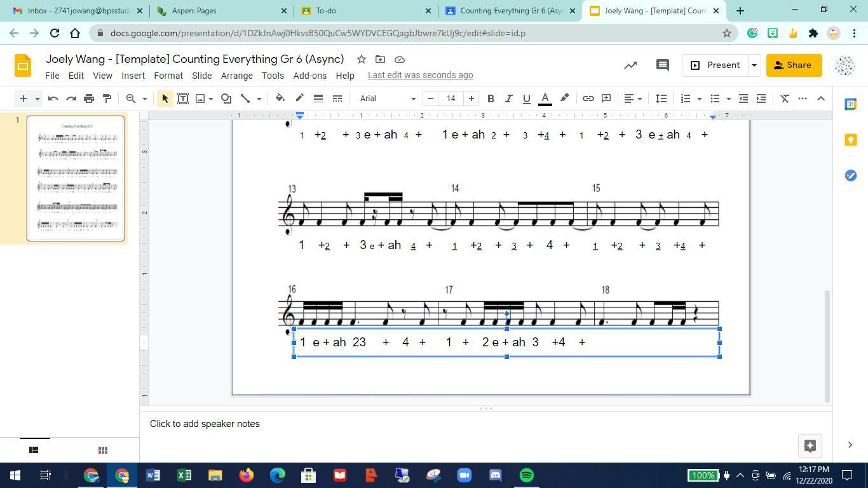Select the Text box tool
The width and height of the screenshot is (868, 488).
click(x=182, y=98)
